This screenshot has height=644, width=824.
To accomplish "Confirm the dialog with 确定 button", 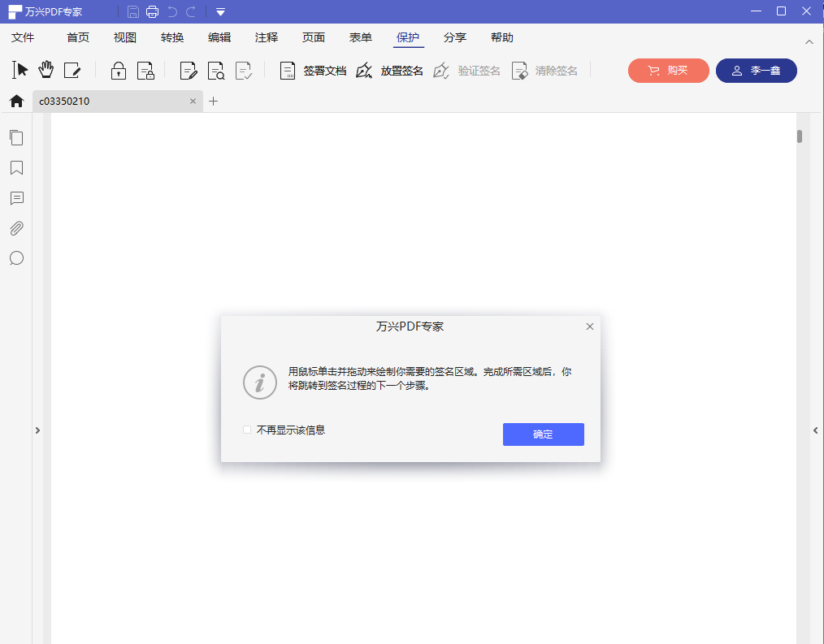I will (544, 434).
